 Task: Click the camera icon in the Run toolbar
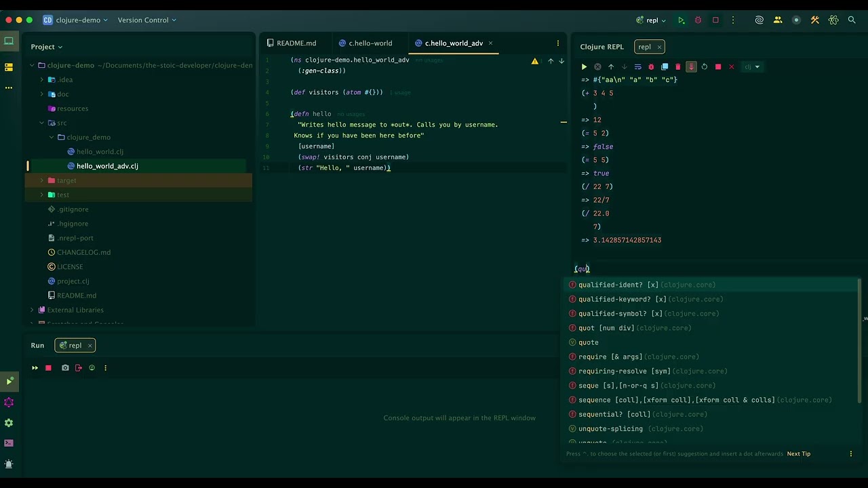coord(65,368)
